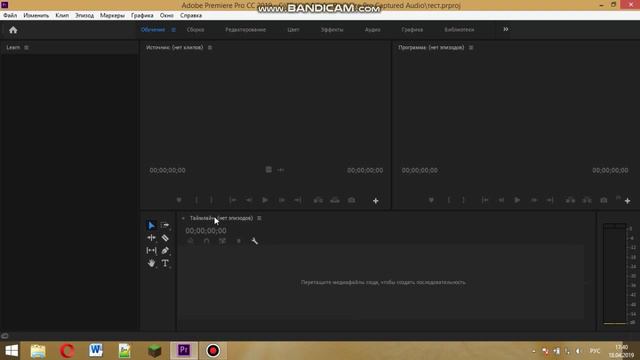Select the Razor tool
The image size is (640, 360).
coord(165,238)
